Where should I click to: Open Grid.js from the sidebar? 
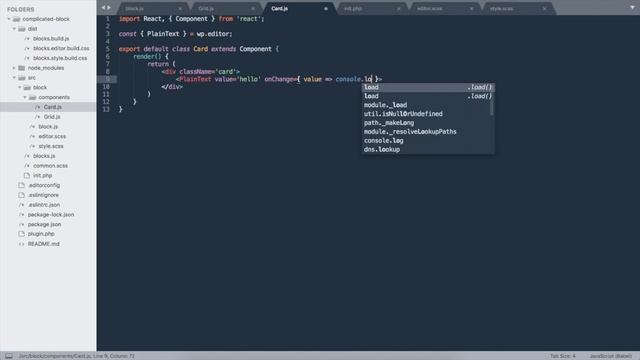tap(52, 117)
